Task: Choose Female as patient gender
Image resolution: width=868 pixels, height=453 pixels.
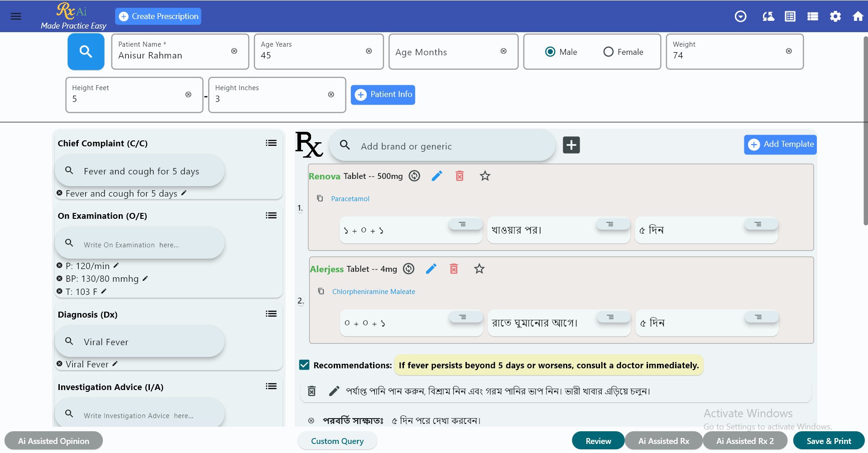Action: pyautogui.click(x=608, y=52)
